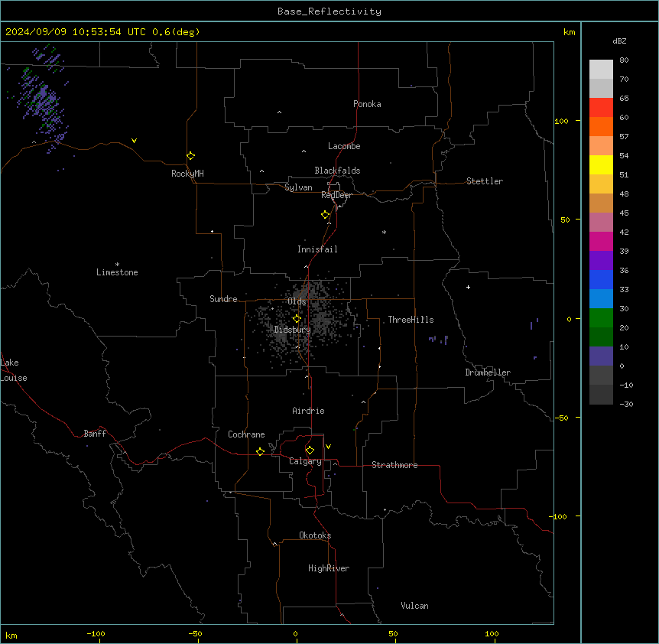Click the Drumheller label

[x=488, y=372]
